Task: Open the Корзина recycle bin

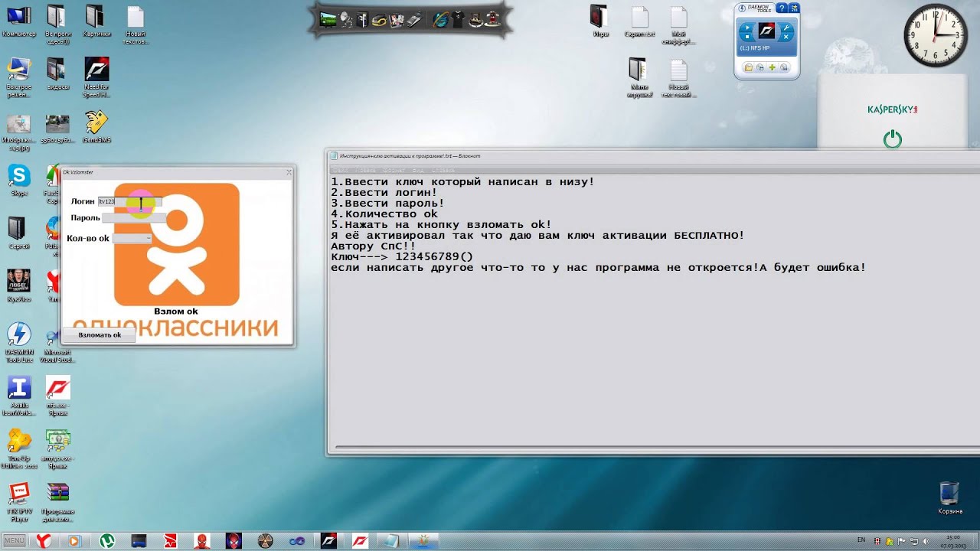Action: coord(949,497)
